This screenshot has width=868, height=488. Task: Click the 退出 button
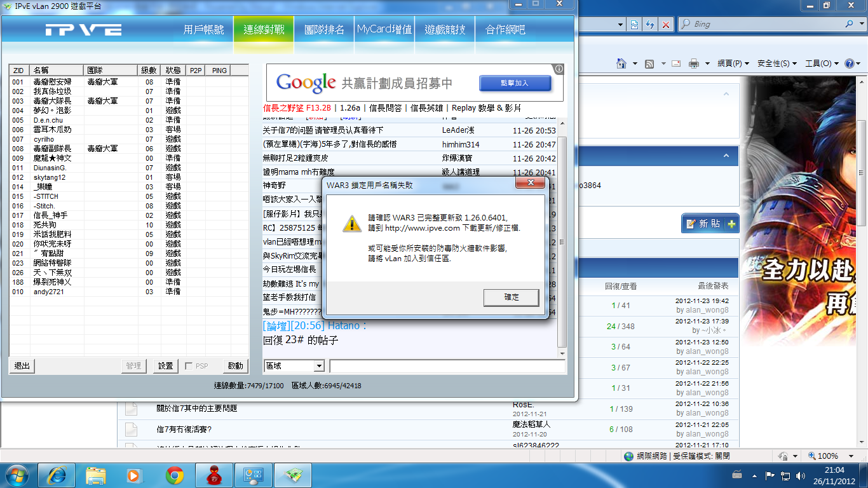(22, 366)
